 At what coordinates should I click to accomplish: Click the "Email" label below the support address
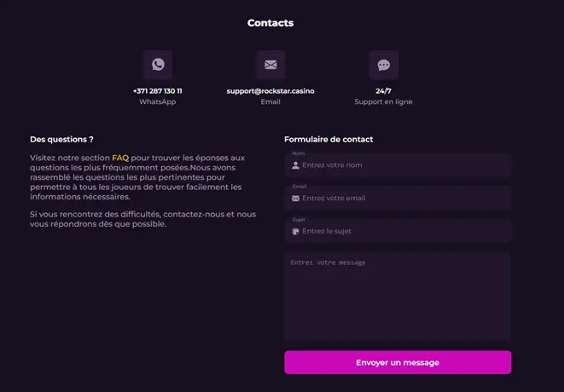[x=270, y=101]
